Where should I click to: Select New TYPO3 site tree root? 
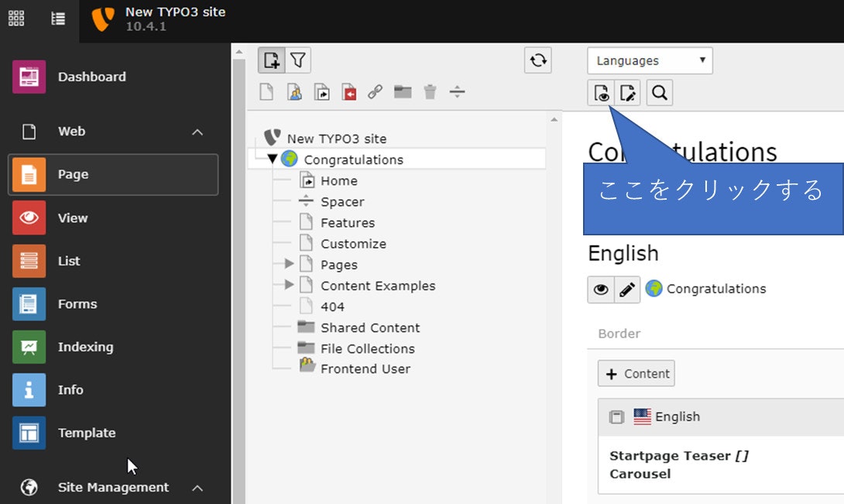336,139
